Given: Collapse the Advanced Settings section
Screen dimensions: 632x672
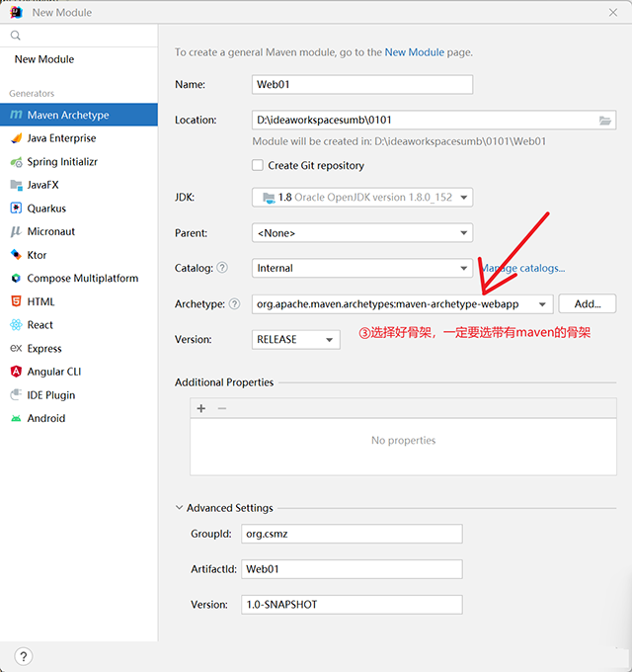Looking at the screenshot, I should click(x=179, y=507).
